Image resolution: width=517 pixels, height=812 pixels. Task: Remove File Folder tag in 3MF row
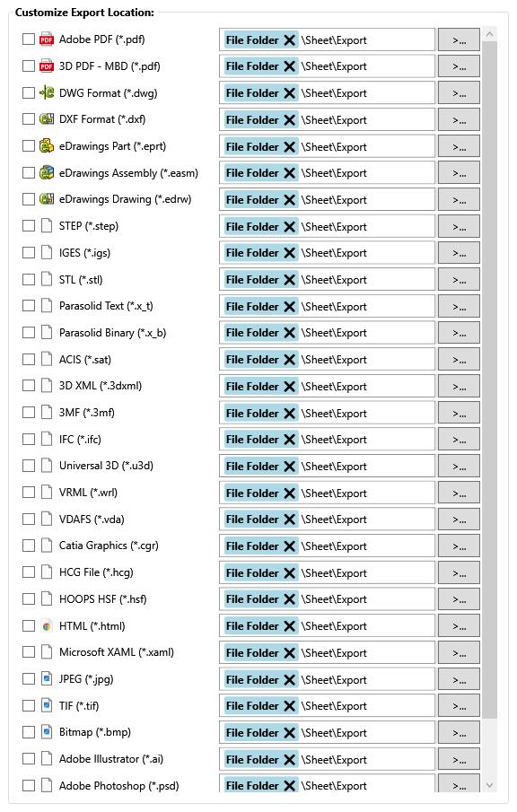[290, 413]
